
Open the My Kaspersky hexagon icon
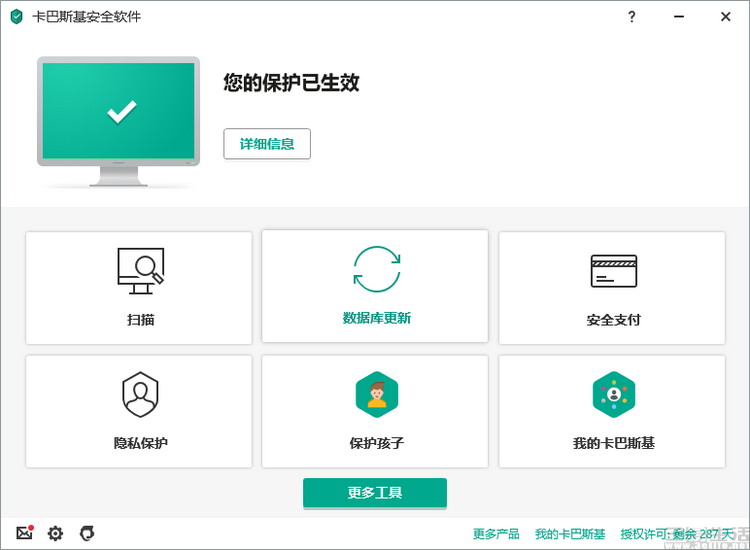click(x=614, y=395)
